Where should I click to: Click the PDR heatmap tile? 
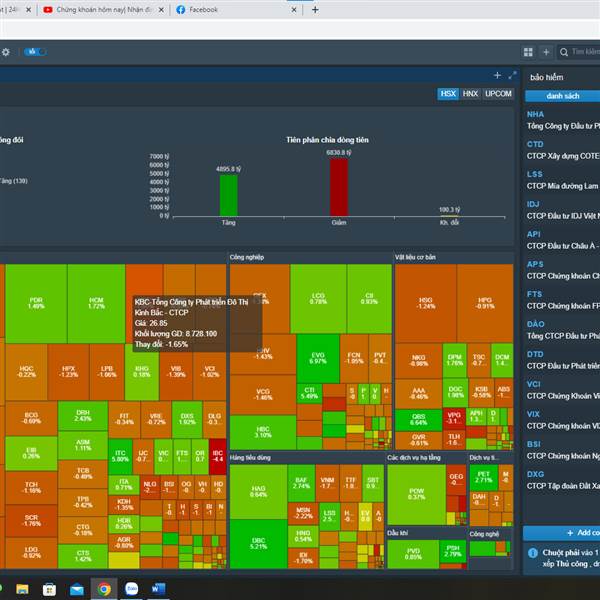tap(36, 303)
